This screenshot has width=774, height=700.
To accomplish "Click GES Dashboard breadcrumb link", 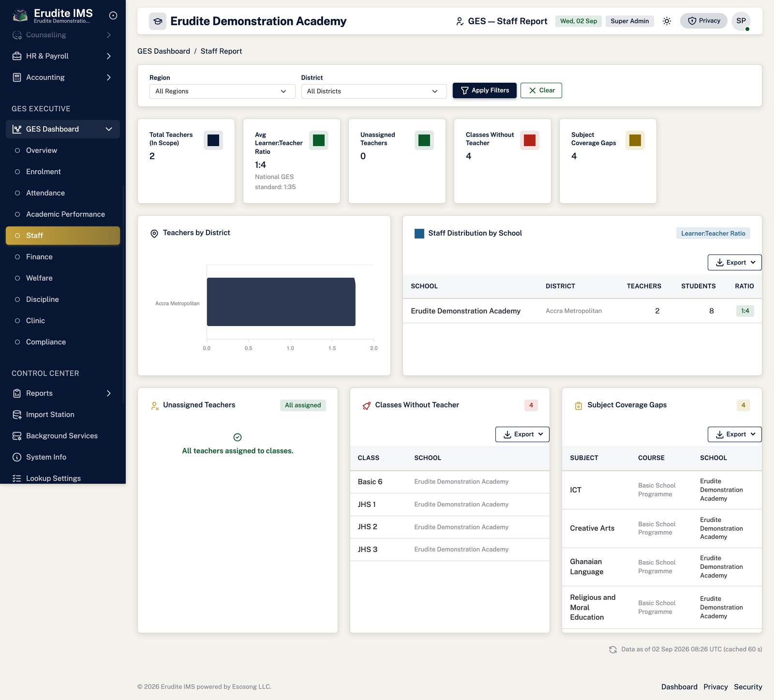I will 164,51.
